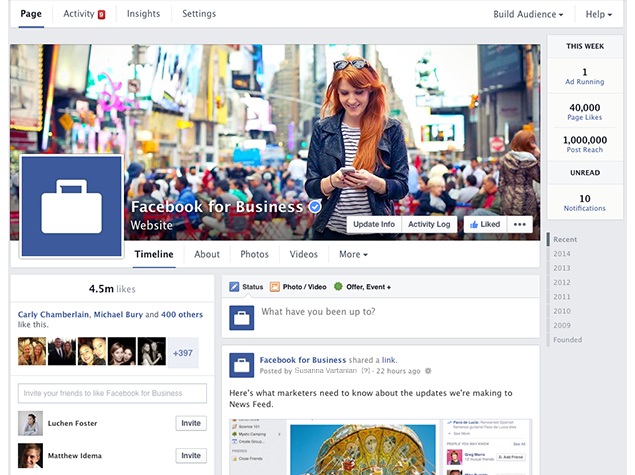Select the Photos tab
This screenshot has height=475, width=635.
point(254,254)
